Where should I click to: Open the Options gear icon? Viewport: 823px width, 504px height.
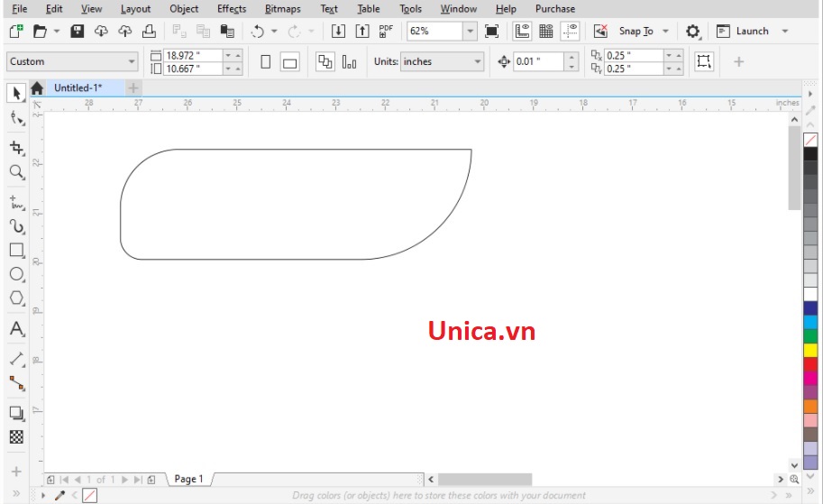pyautogui.click(x=692, y=32)
